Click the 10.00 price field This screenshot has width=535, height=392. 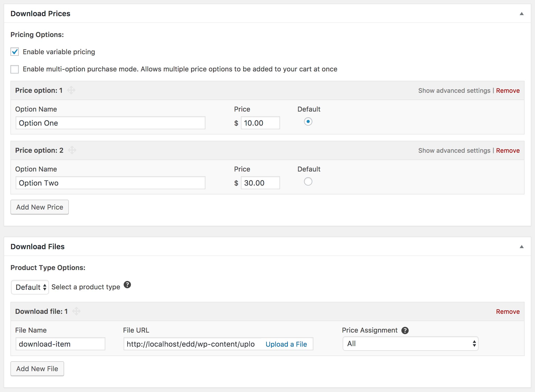click(260, 123)
